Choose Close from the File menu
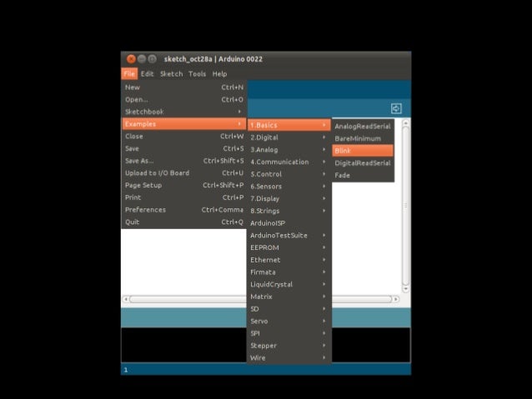The image size is (532, 399). [184, 136]
